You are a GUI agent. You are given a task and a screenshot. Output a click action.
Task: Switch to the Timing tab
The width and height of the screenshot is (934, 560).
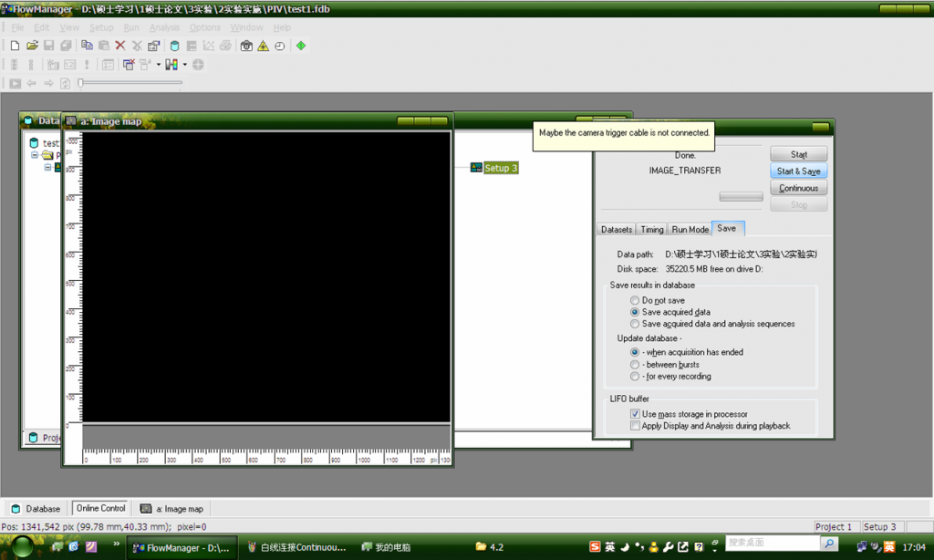652,229
